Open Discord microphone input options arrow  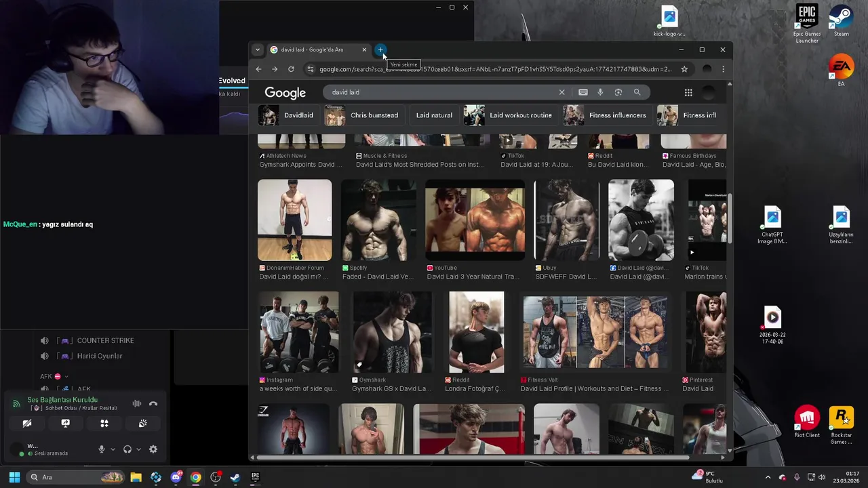coord(113,449)
